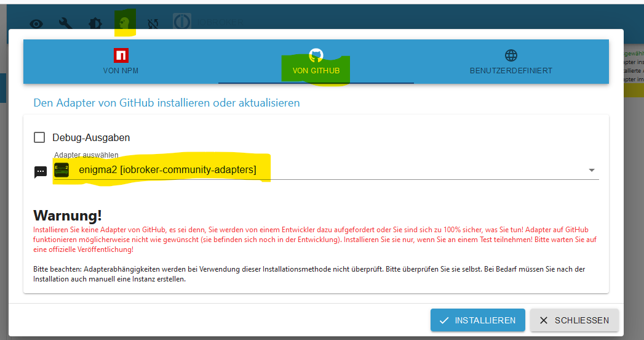Viewport: 644px width, 340px height.
Task: Toggle the eye visibility icon in toolbar
Action: 36,24
